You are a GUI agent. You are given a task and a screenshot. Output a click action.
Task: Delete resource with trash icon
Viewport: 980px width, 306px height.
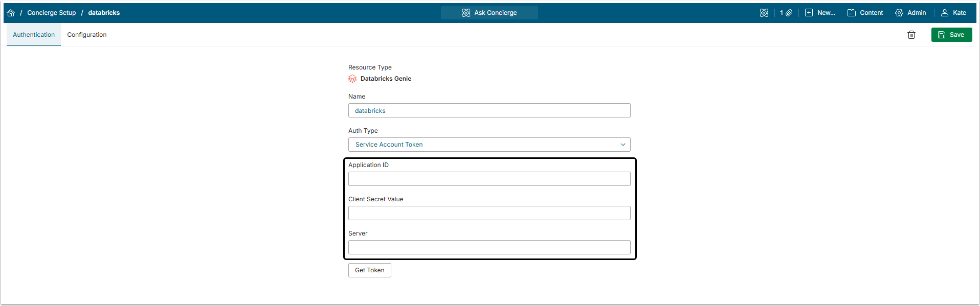(911, 35)
